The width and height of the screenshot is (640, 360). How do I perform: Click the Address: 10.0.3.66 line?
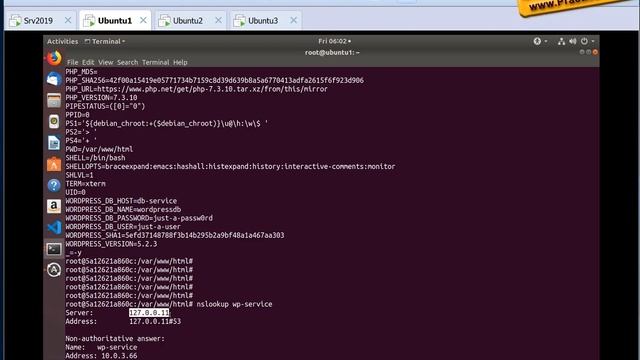click(101, 356)
